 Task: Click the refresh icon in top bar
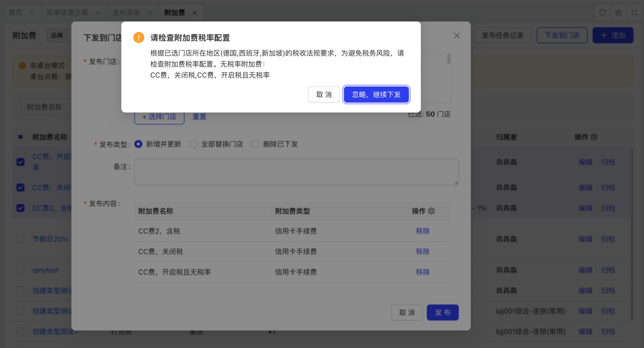click(602, 12)
